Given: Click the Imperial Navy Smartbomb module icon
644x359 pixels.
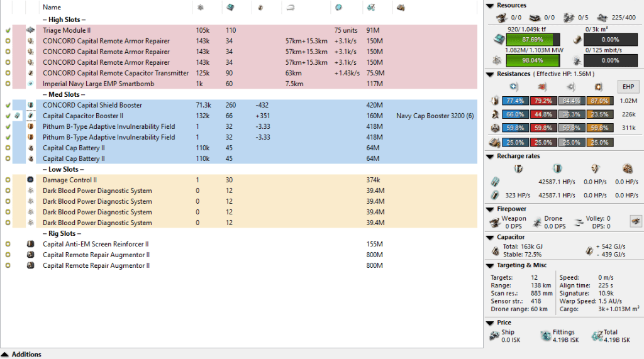Looking at the screenshot, I should [x=30, y=84].
